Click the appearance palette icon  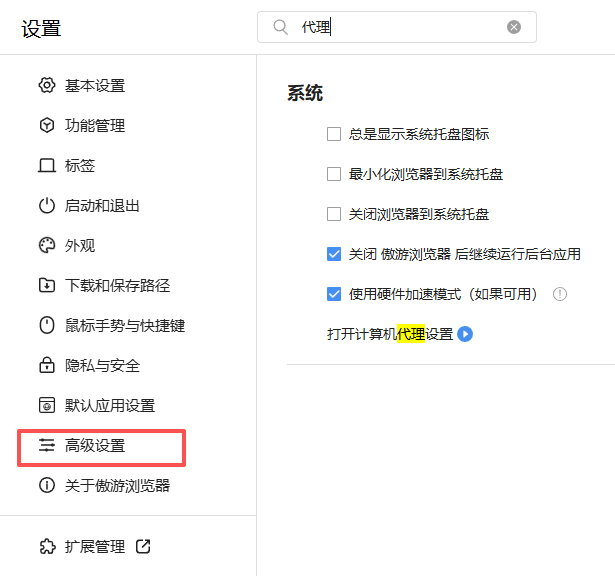click(46, 246)
